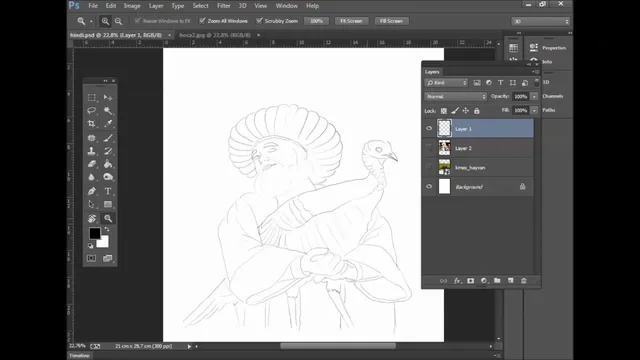This screenshot has width=640, height=360.
Task: Delete the selected layer
Action: pyautogui.click(x=524, y=281)
